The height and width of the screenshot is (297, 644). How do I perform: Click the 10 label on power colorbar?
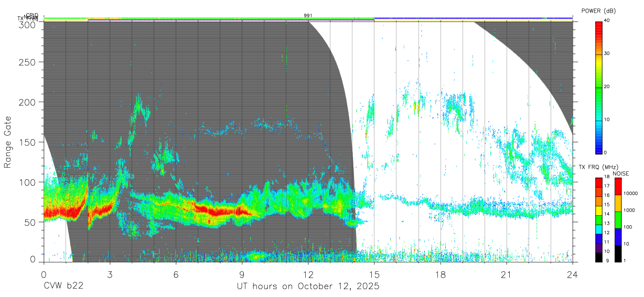click(x=607, y=119)
